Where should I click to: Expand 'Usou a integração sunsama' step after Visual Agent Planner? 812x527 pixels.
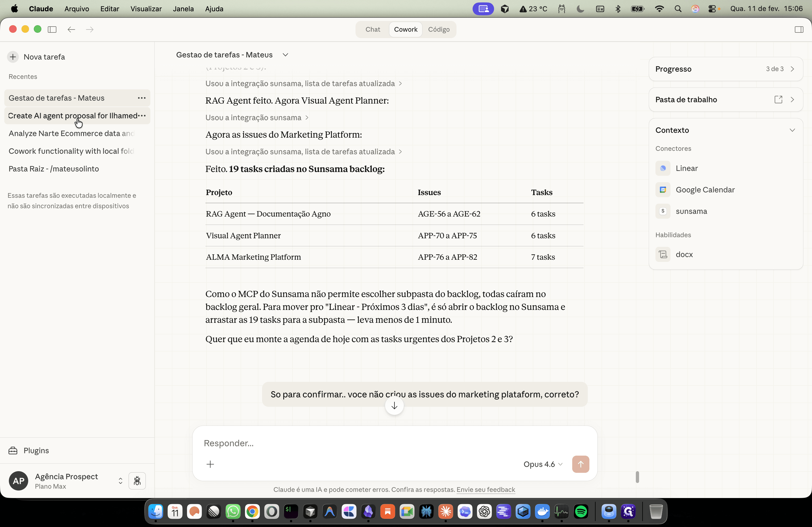257,118
